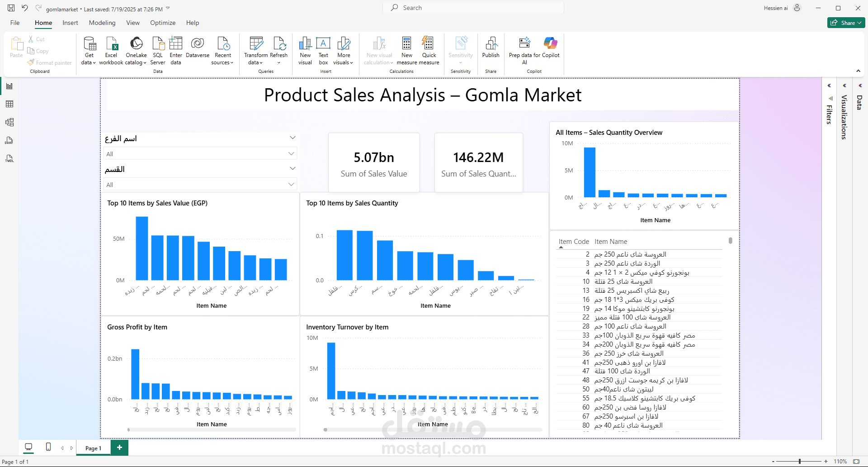Switch to mobile layout view

coord(48,447)
